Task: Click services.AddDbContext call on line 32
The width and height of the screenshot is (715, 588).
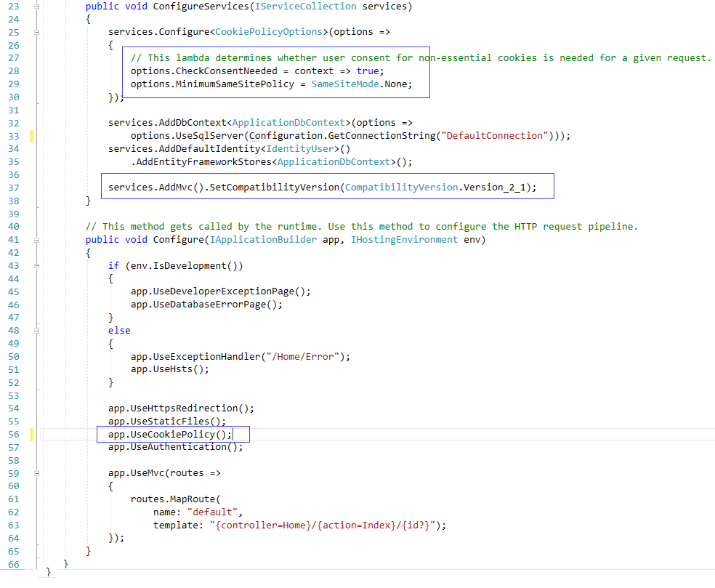Action: (x=167, y=123)
